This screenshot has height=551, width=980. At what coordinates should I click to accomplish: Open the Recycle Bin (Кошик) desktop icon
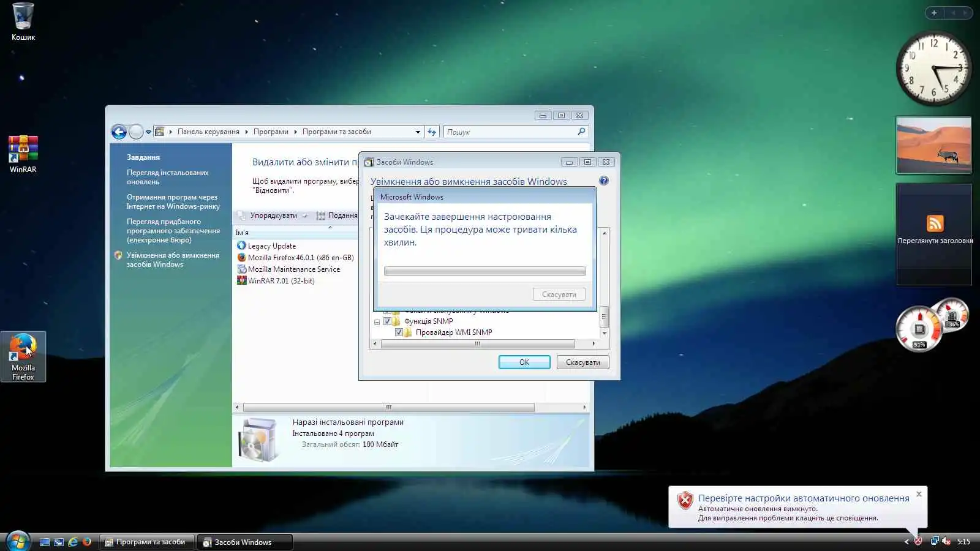pos(23,22)
